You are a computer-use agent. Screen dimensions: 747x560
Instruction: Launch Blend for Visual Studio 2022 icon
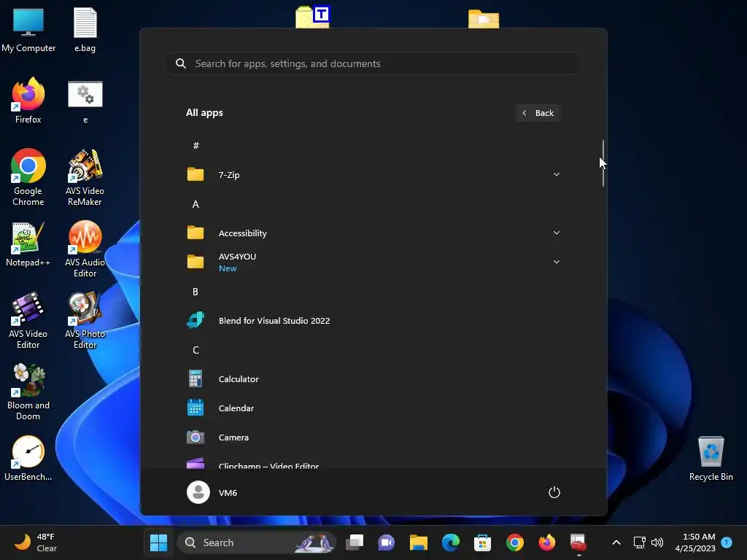[x=196, y=321]
